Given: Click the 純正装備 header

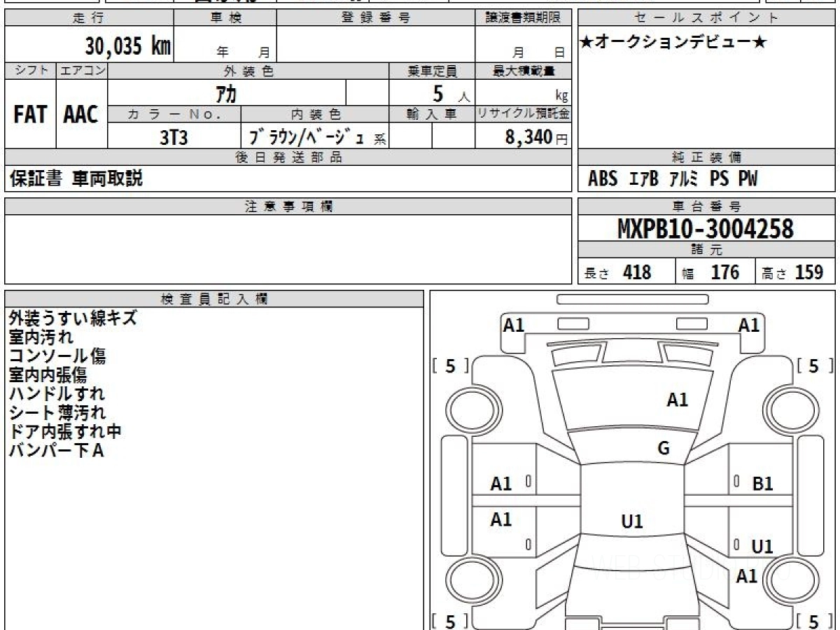Looking at the screenshot, I should point(707,157).
